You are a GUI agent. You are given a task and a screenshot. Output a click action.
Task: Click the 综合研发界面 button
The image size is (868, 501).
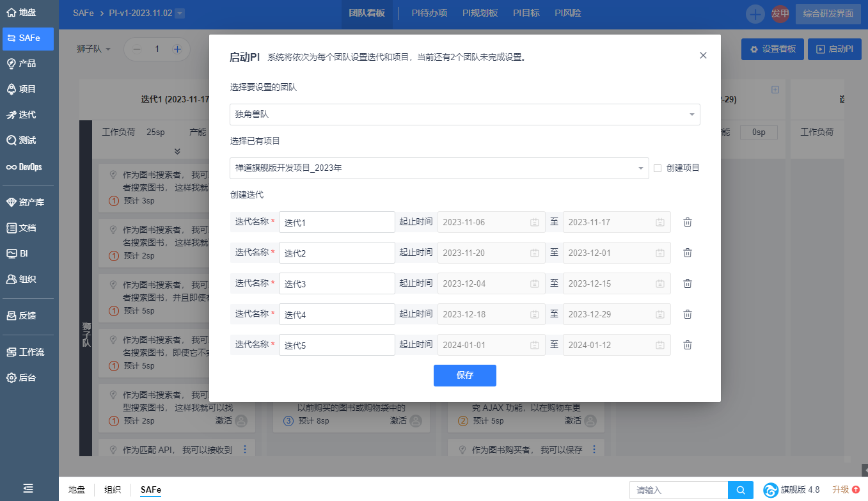828,13
